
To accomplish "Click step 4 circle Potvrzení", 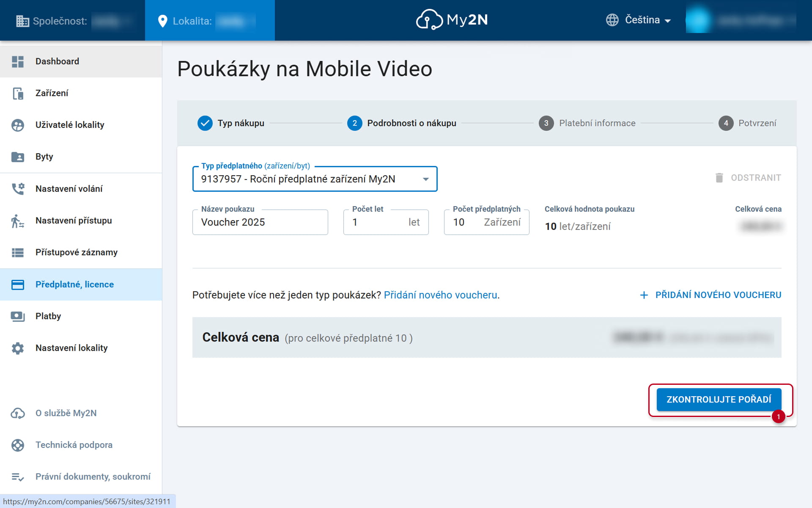I will tap(726, 123).
